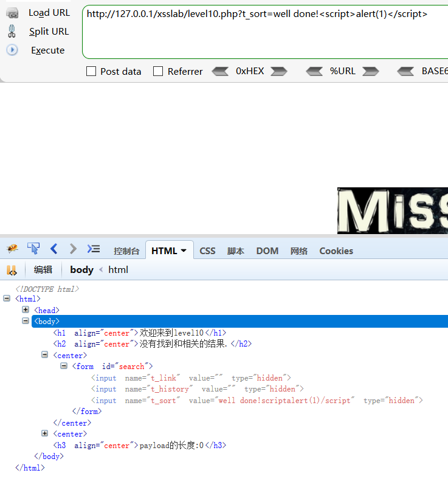Select the h3 payload的长度:0 row
The image size is (448, 487).
140,446
